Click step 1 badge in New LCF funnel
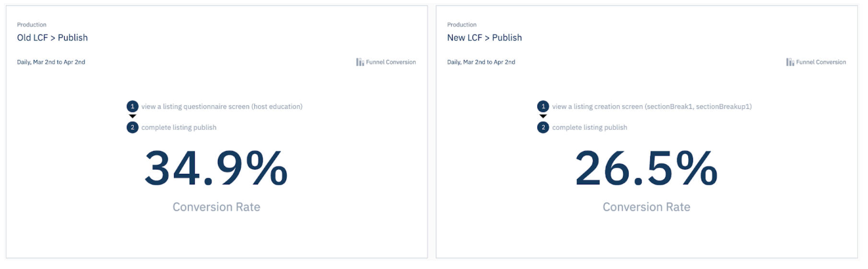 543,106
